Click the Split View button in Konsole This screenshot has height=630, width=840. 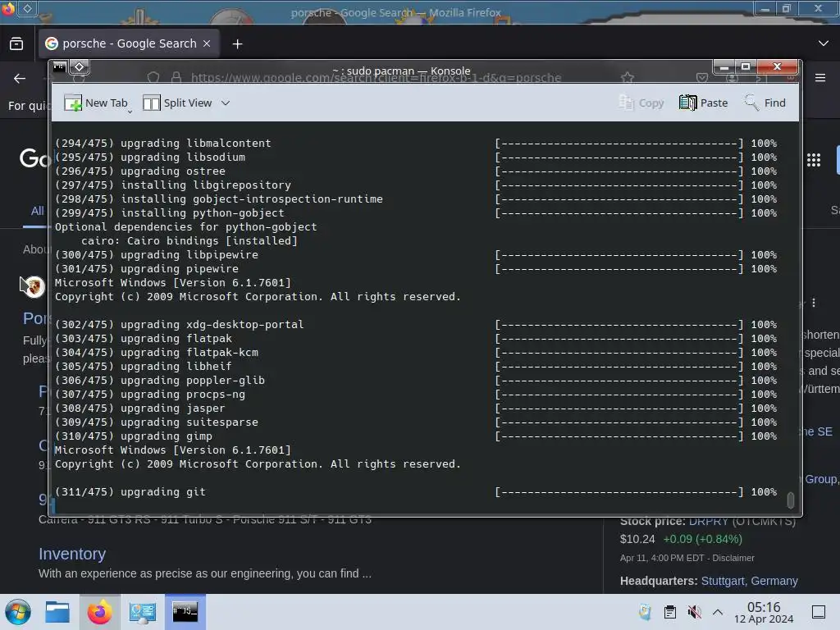pyautogui.click(x=177, y=103)
